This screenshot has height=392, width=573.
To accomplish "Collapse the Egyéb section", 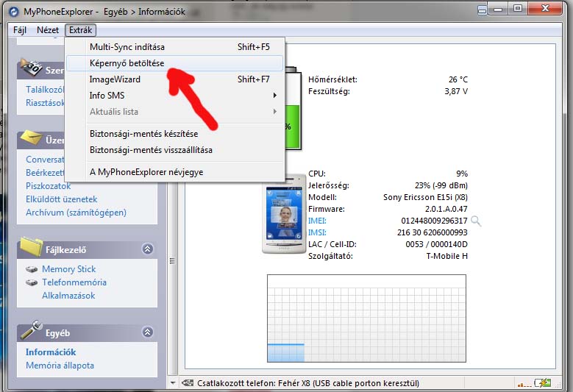I will [x=147, y=332].
